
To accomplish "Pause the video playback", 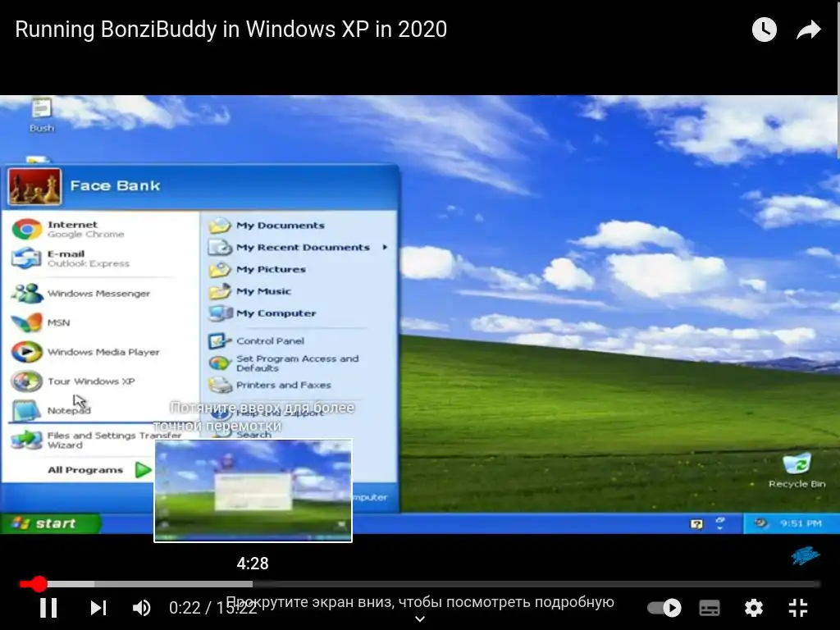I will (x=48, y=608).
